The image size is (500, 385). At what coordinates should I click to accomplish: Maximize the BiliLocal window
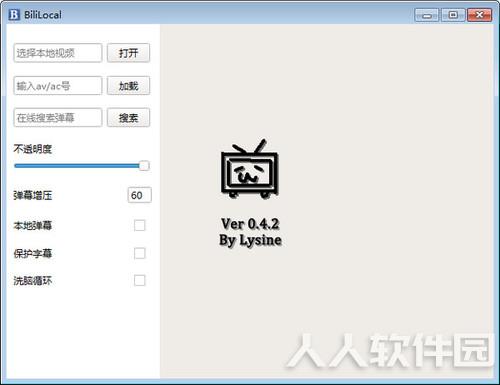pos(453,15)
